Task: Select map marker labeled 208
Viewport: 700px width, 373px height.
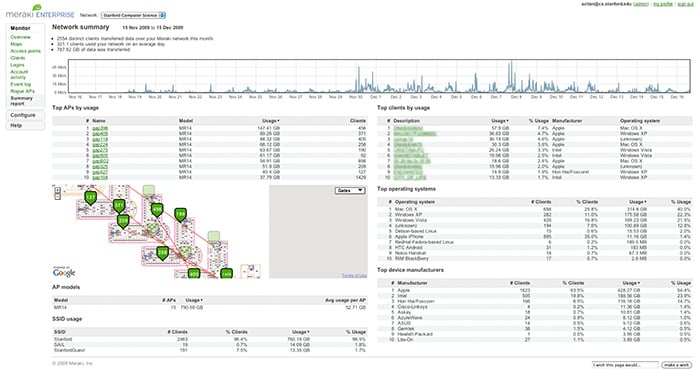Action: coord(123,221)
